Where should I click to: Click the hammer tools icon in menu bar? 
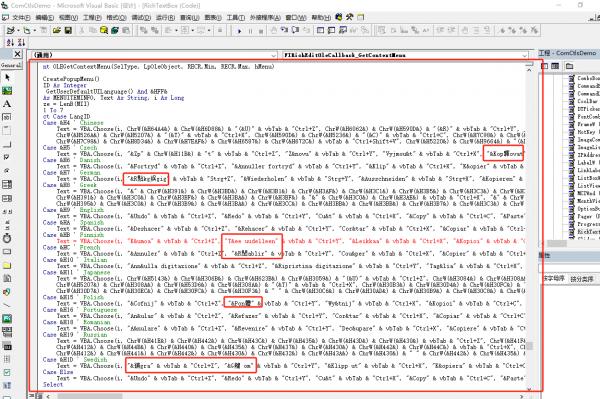(x=349, y=17)
